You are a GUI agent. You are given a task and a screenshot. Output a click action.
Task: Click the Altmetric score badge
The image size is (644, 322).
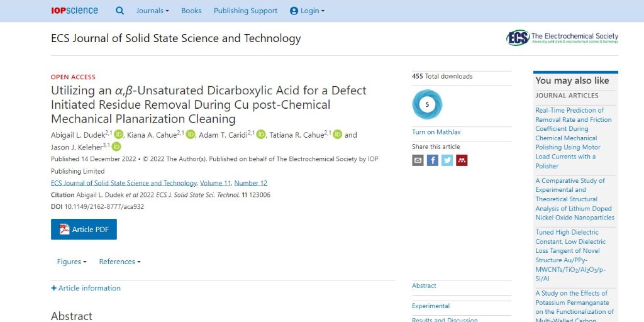pos(427,104)
